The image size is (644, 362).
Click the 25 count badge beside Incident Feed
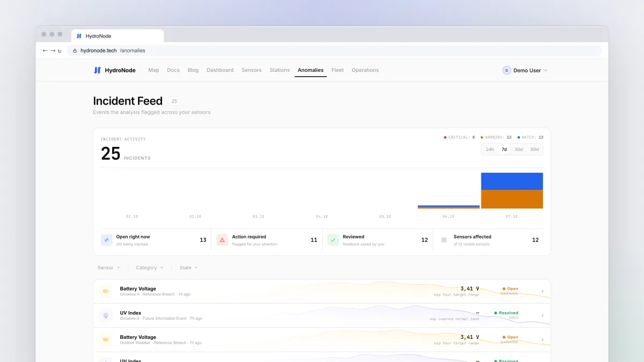coord(174,101)
